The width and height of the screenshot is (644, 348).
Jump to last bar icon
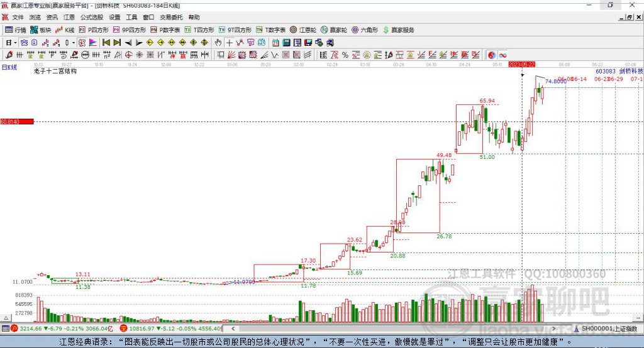point(117,43)
